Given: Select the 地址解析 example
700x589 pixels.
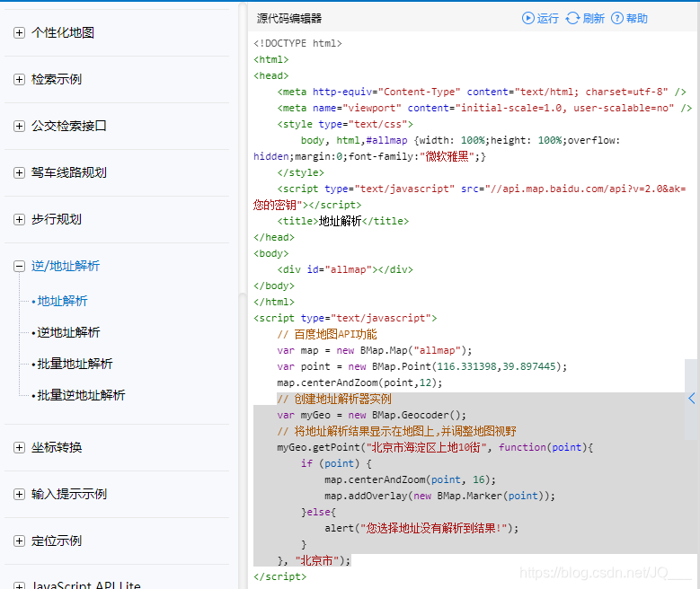Looking at the screenshot, I should pyautogui.click(x=63, y=301).
